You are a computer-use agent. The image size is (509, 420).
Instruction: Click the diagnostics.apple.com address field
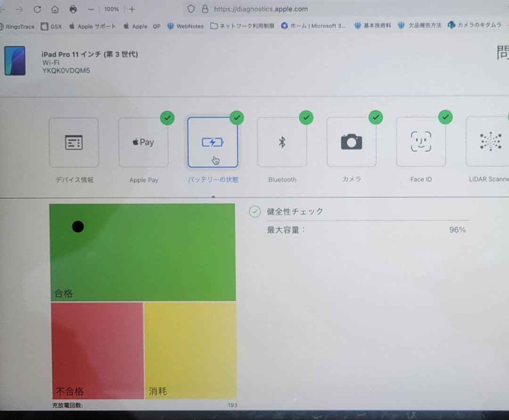[x=261, y=8]
